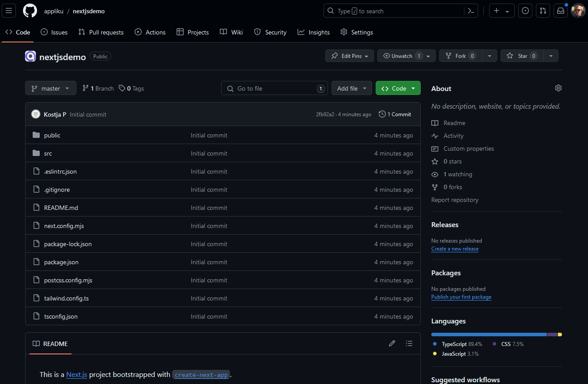Go to the Insights tab

(x=313, y=32)
